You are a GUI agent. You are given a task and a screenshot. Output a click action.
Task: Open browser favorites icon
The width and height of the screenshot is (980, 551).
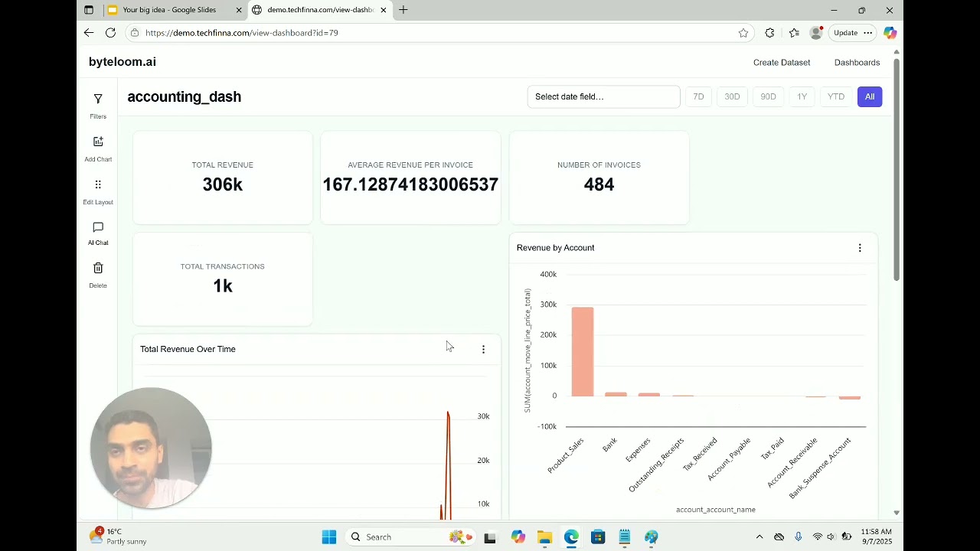794,33
